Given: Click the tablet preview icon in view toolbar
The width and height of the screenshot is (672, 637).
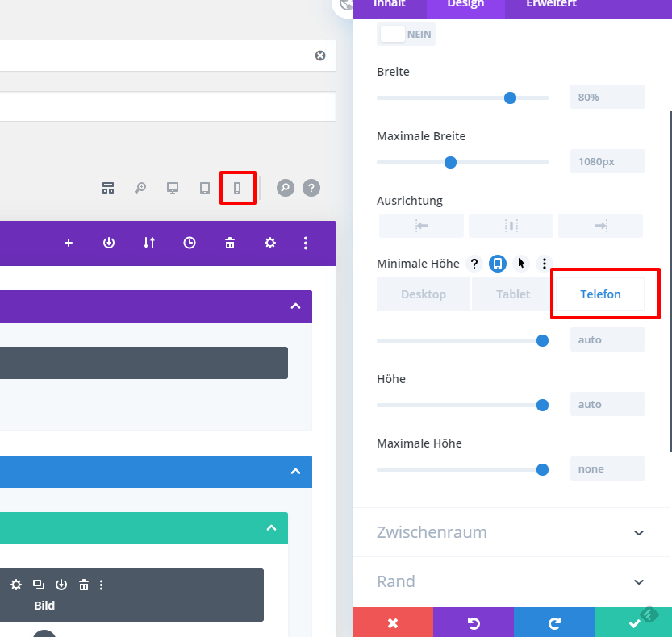Looking at the screenshot, I should pos(205,188).
